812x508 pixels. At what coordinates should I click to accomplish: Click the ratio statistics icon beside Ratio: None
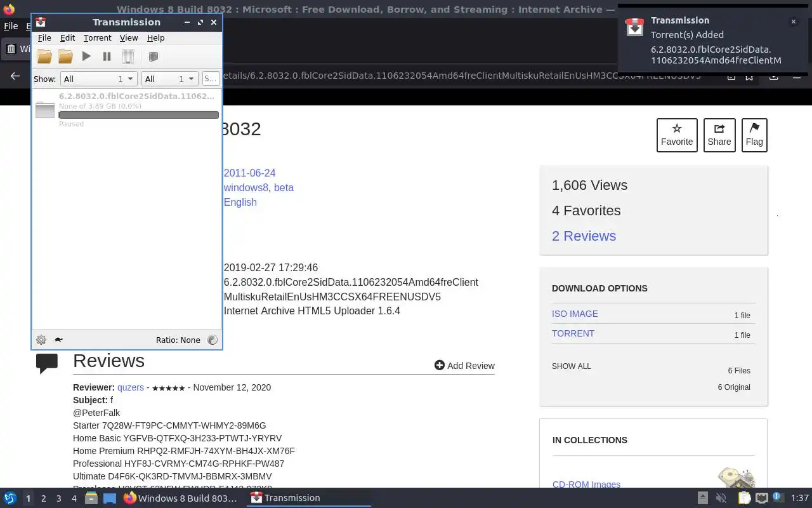(x=213, y=340)
